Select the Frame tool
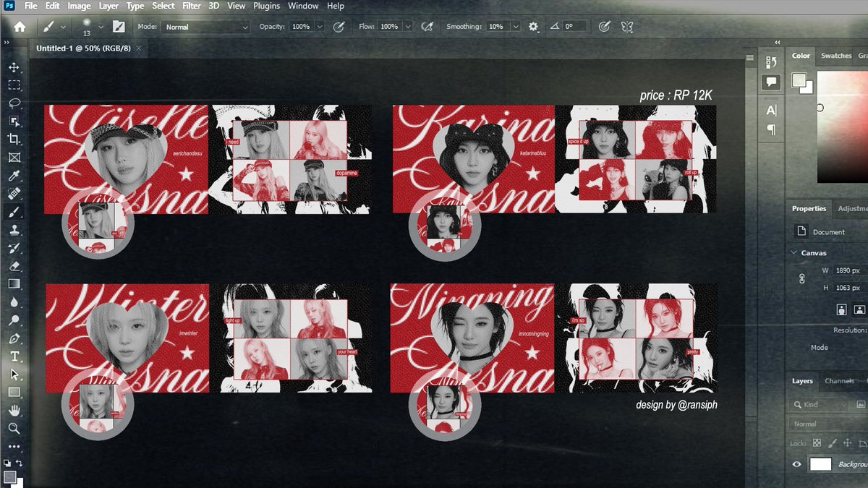Image resolution: width=868 pixels, height=488 pixels. [x=14, y=157]
